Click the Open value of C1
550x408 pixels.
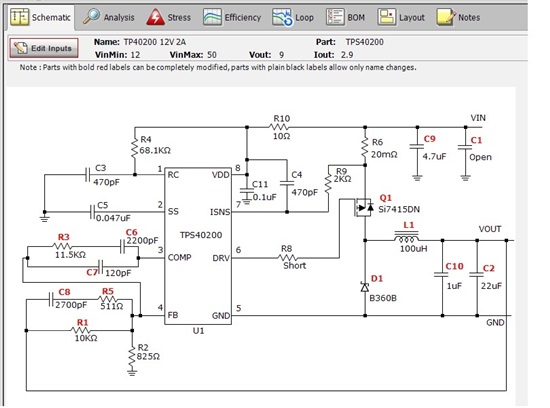pyautogui.click(x=480, y=157)
